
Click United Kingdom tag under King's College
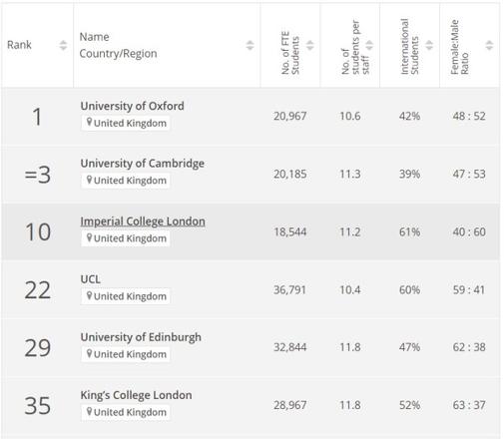[x=126, y=412]
